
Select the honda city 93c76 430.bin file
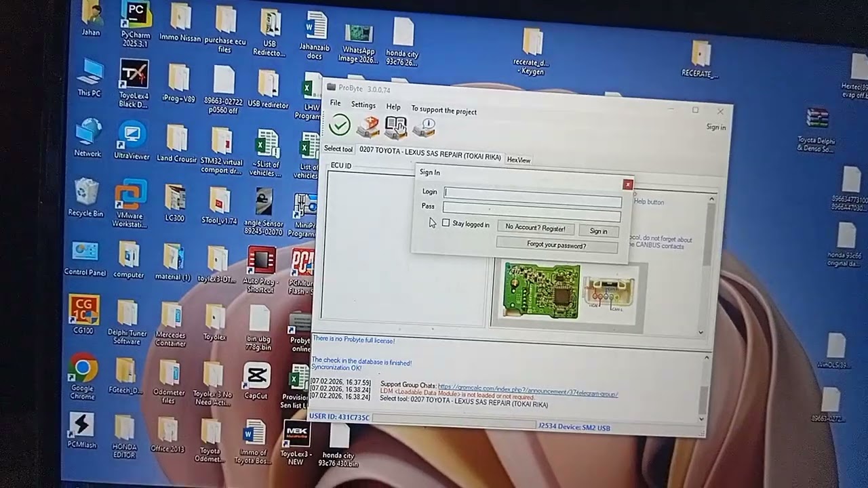coord(338,446)
